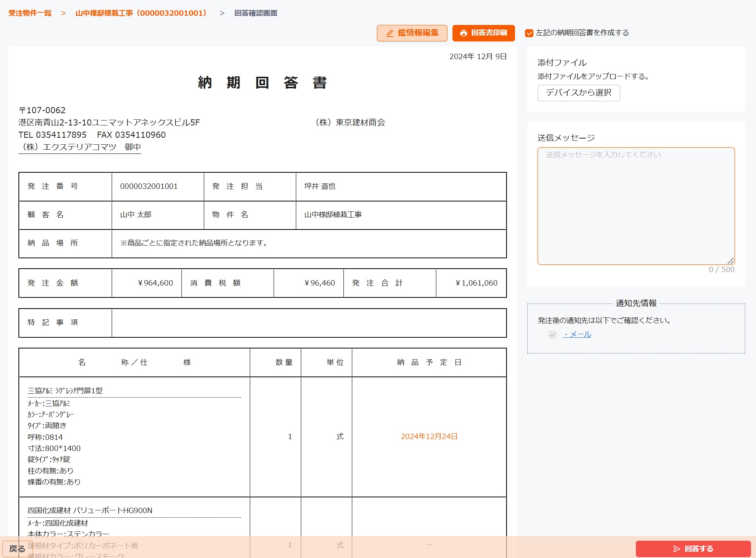Click item 三協ｱﾙﾐ ﾗｸﾞﾚｼｱ門扉1型
The height and width of the screenshot is (558, 756).
click(x=65, y=391)
